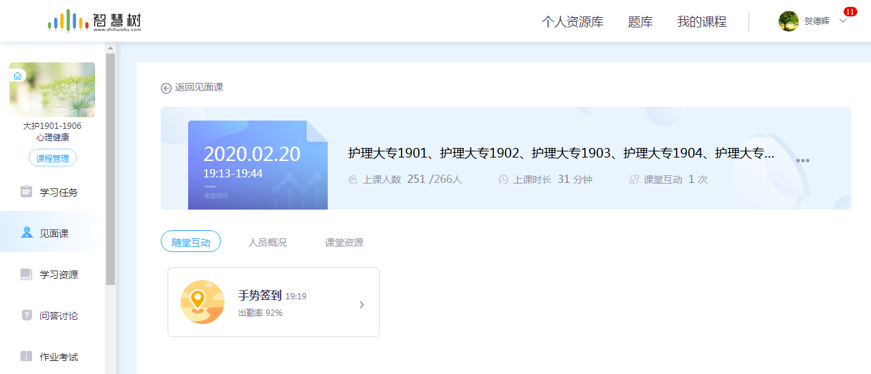Click the user avatar picture
The image size is (871, 374).
click(788, 21)
